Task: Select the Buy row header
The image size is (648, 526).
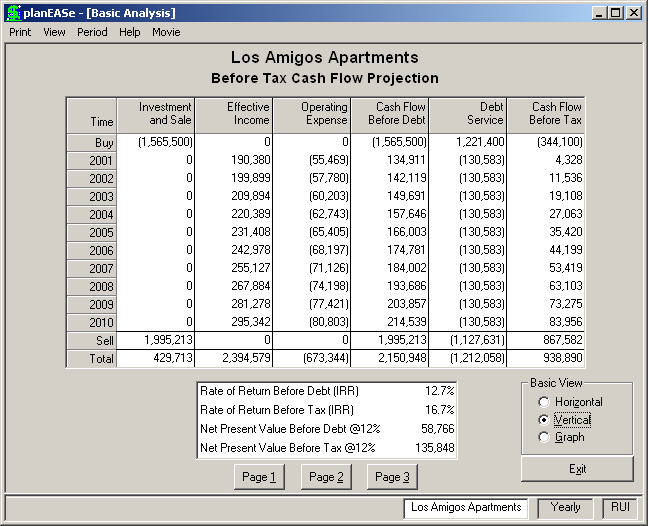Action: [91, 143]
